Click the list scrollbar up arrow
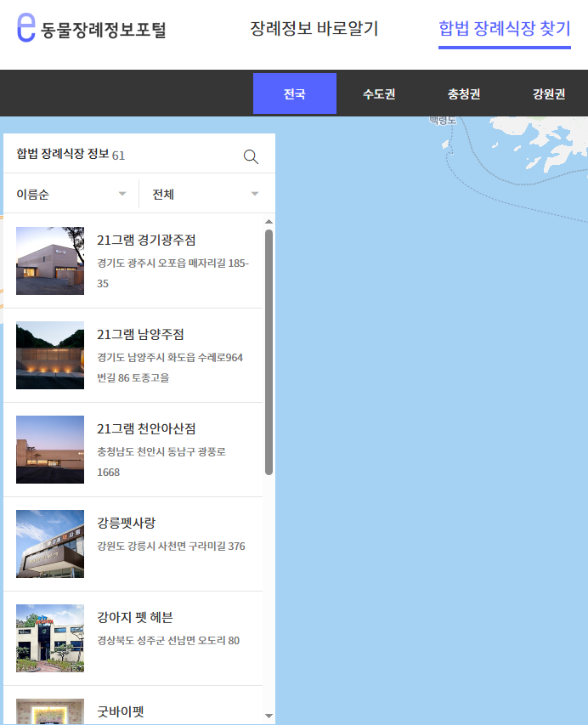Image resolution: width=588 pixels, height=725 pixels. pyautogui.click(x=269, y=222)
